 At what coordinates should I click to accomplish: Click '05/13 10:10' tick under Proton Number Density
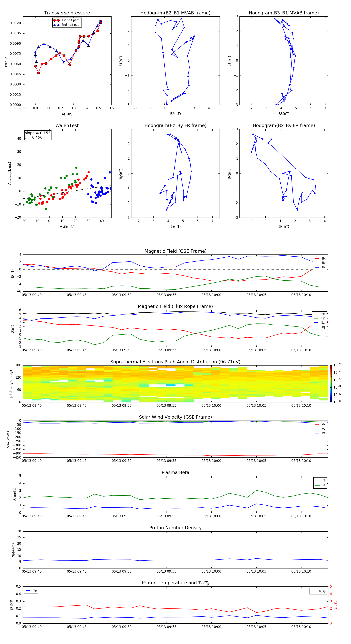301,571
